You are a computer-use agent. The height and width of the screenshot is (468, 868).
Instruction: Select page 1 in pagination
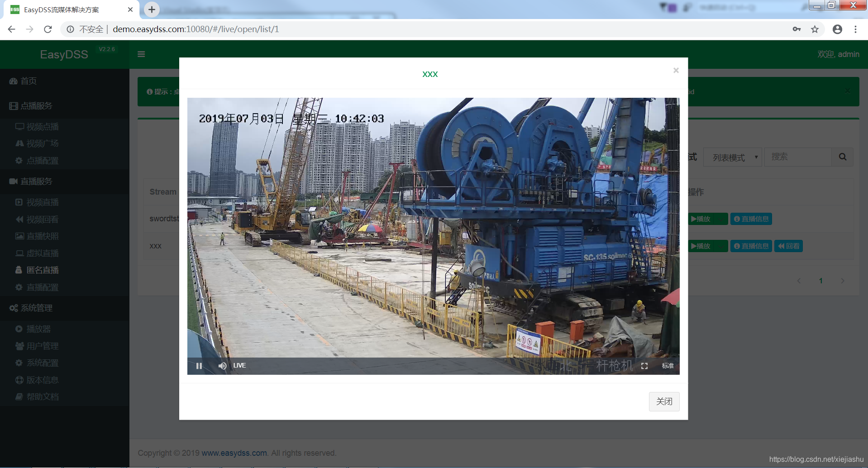pyautogui.click(x=820, y=281)
